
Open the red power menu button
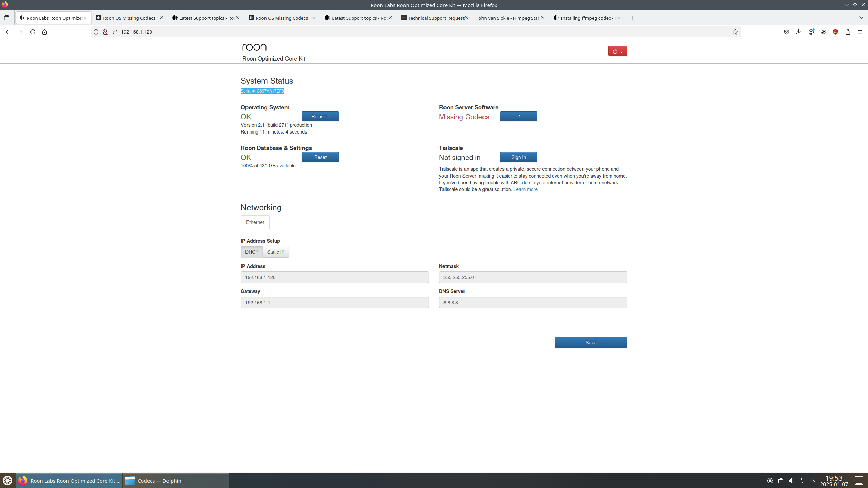coord(617,51)
